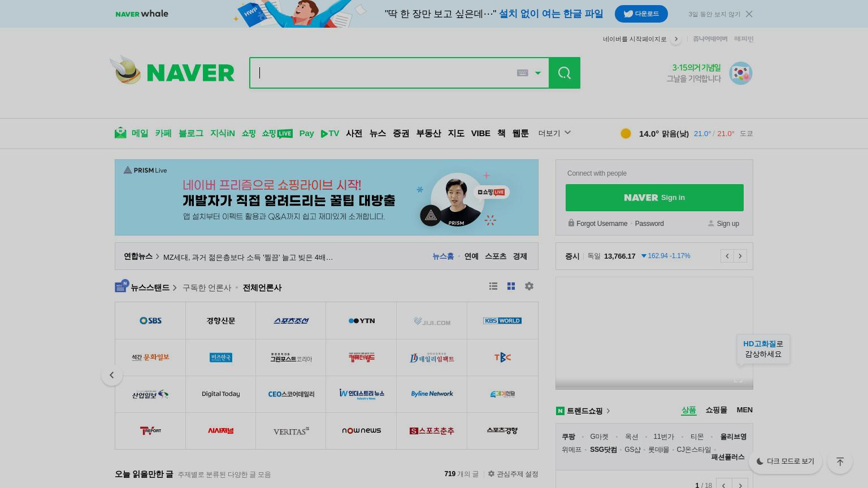Open Pay in service menu
The height and width of the screenshot is (488, 868).
coord(306,133)
